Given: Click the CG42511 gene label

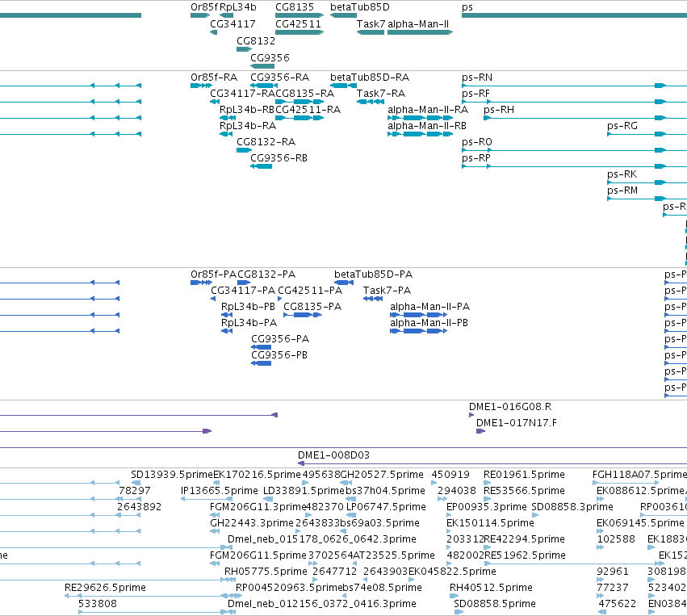Looking at the screenshot, I should (298, 24).
